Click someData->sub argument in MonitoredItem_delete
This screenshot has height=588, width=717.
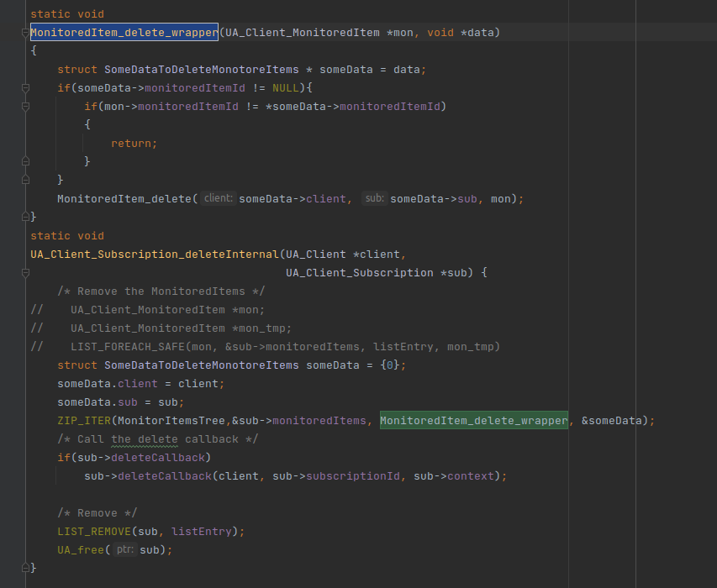click(x=434, y=199)
